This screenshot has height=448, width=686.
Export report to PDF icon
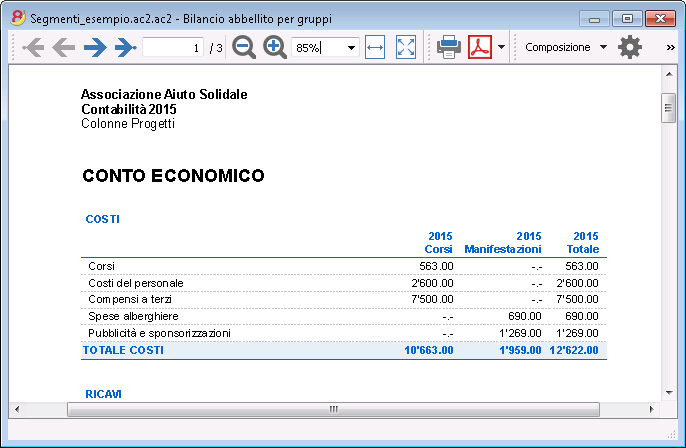(480, 47)
